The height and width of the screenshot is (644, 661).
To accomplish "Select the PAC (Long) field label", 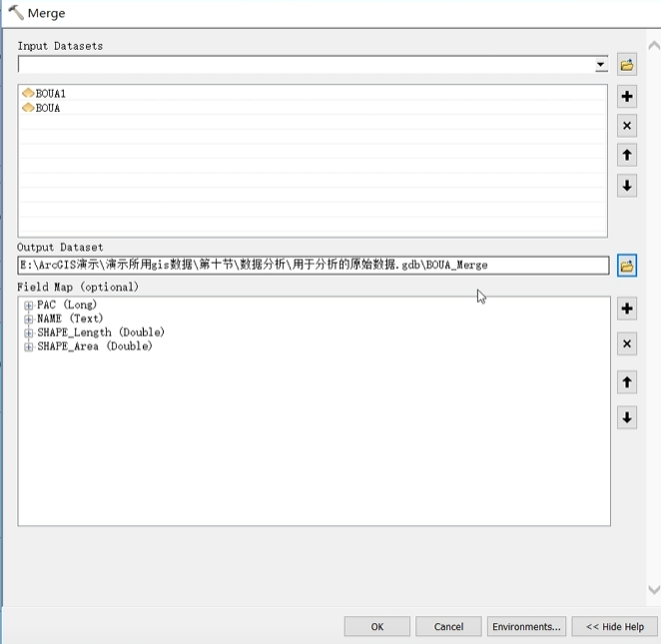I will pyautogui.click(x=67, y=305).
